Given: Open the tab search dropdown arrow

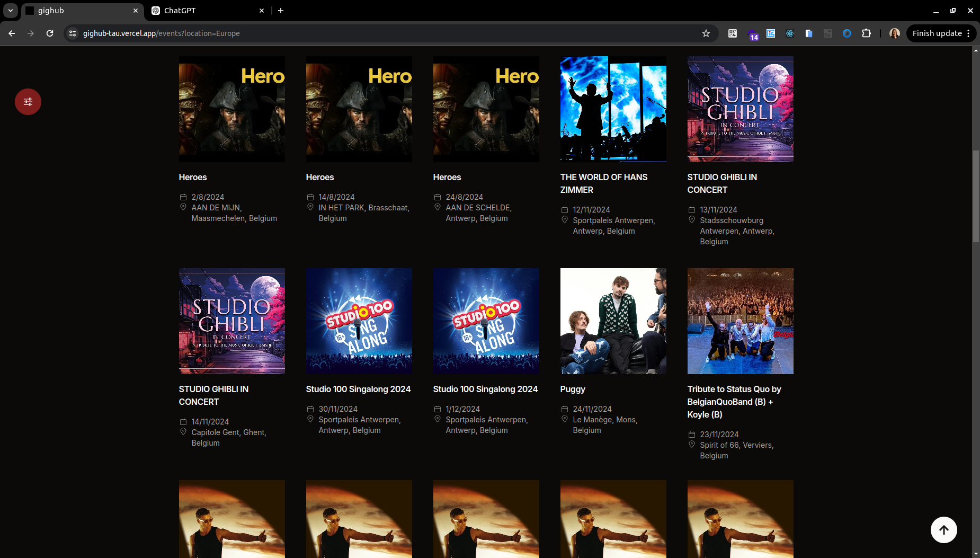Looking at the screenshot, I should [x=10, y=11].
